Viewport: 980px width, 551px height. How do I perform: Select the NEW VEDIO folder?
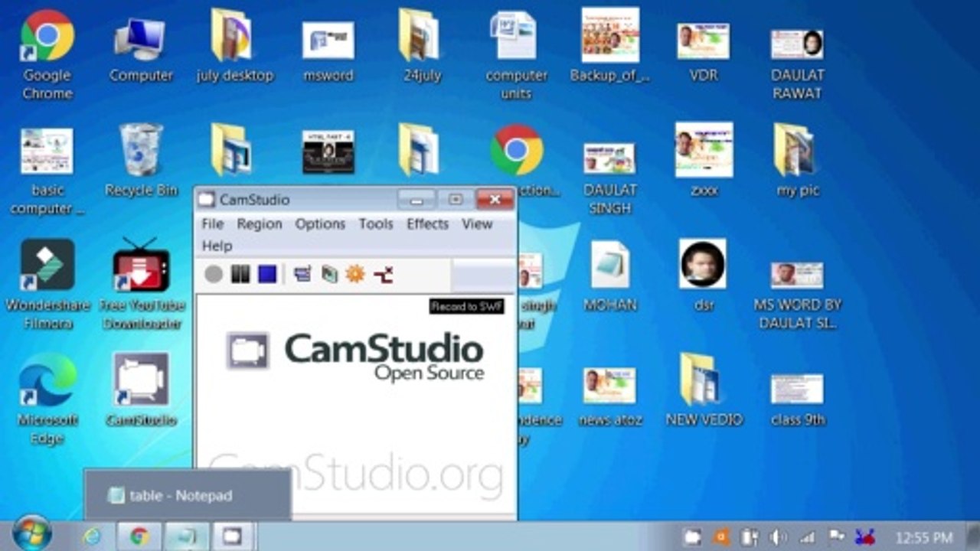coord(703,390)
